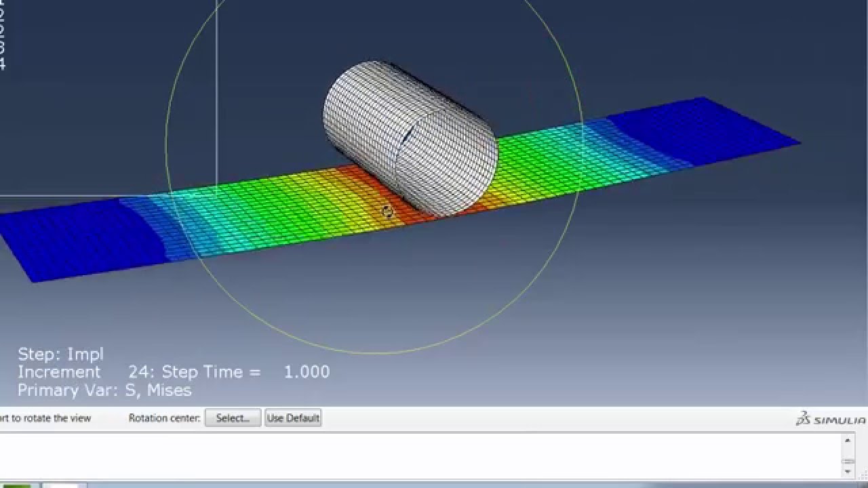868x488 pixels.
Task: Click the white meshed cylinder roller
Action: click(x=411, y=138)
